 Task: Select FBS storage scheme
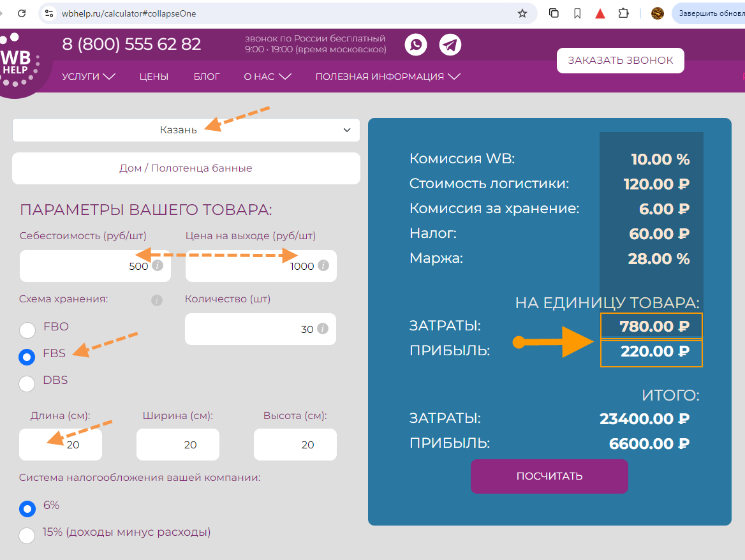point(27,357)
